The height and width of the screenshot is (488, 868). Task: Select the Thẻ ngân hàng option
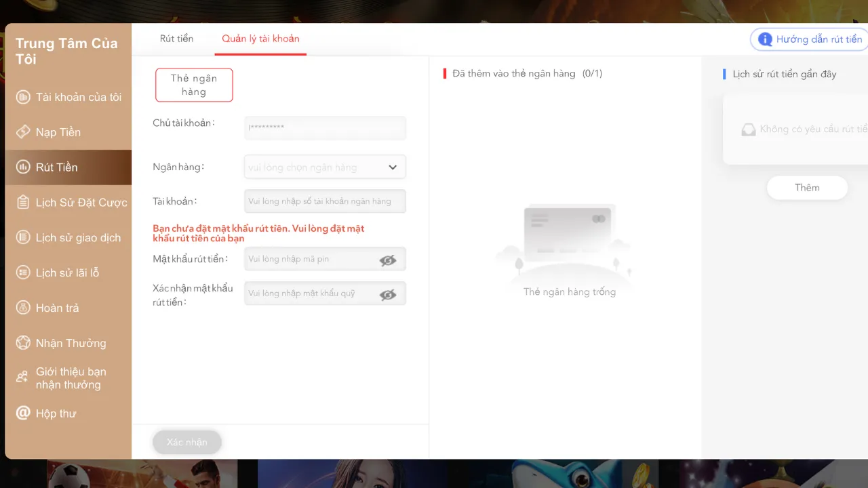coord(194,85)
